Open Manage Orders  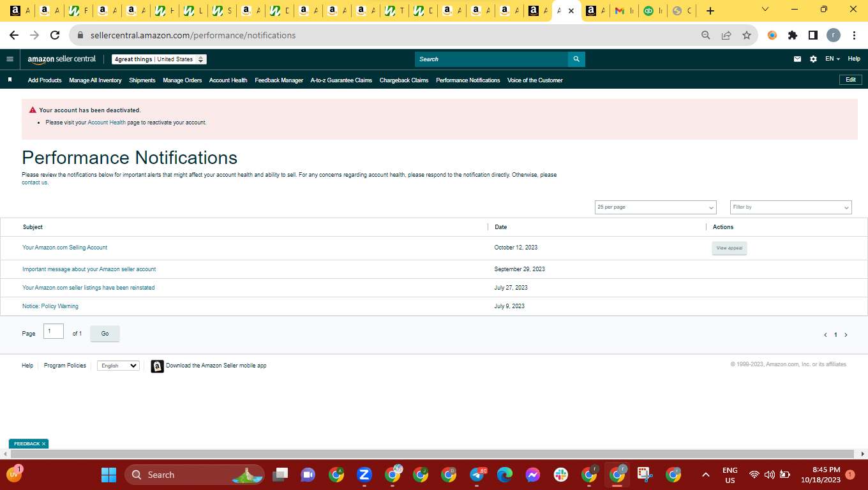[x=183, y=80]
